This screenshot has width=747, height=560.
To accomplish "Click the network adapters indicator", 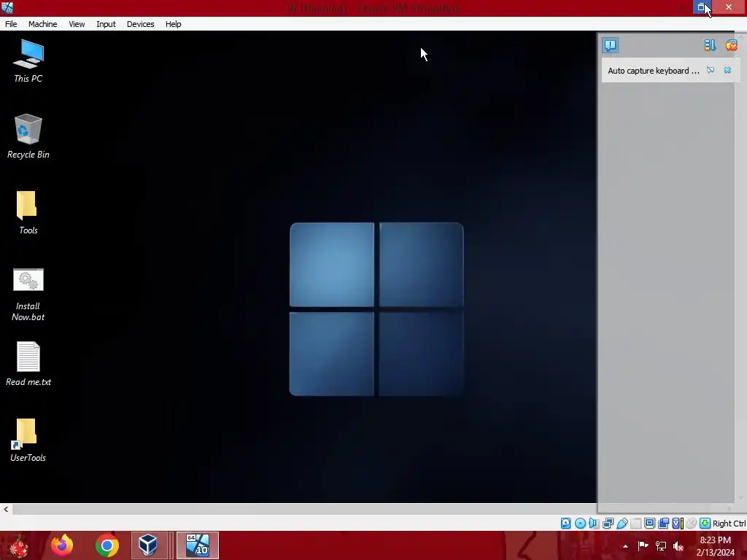I will 608,524.
